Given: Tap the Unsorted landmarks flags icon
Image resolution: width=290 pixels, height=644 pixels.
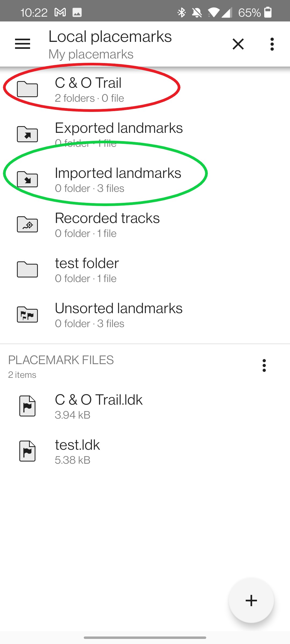Looking at the screenshot, I should (x=27, y=314).
